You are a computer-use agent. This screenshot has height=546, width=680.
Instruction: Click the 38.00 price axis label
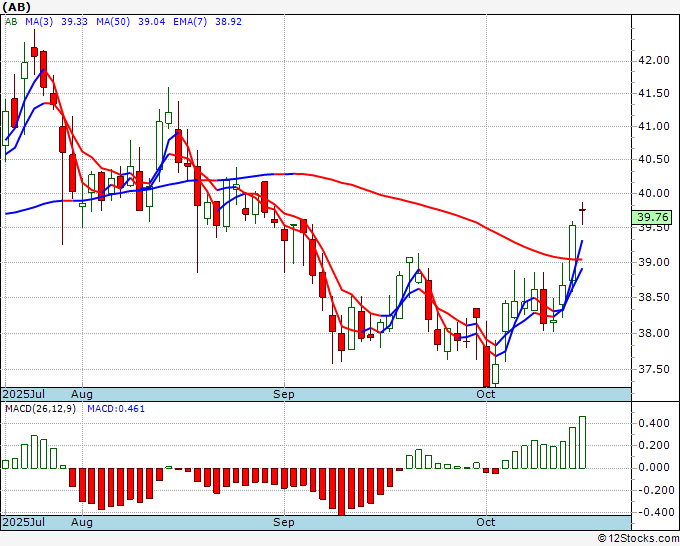(654, 333)
